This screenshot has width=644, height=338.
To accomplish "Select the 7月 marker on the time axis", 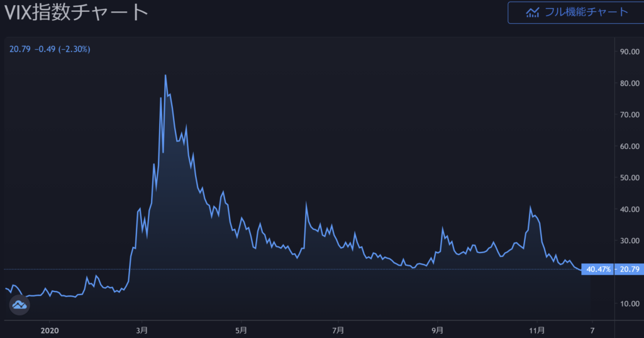I will click(338, 329).
